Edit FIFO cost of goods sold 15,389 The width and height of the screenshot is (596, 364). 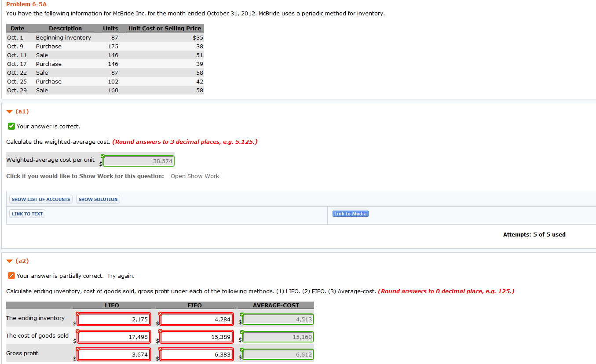tap(196, 337)
